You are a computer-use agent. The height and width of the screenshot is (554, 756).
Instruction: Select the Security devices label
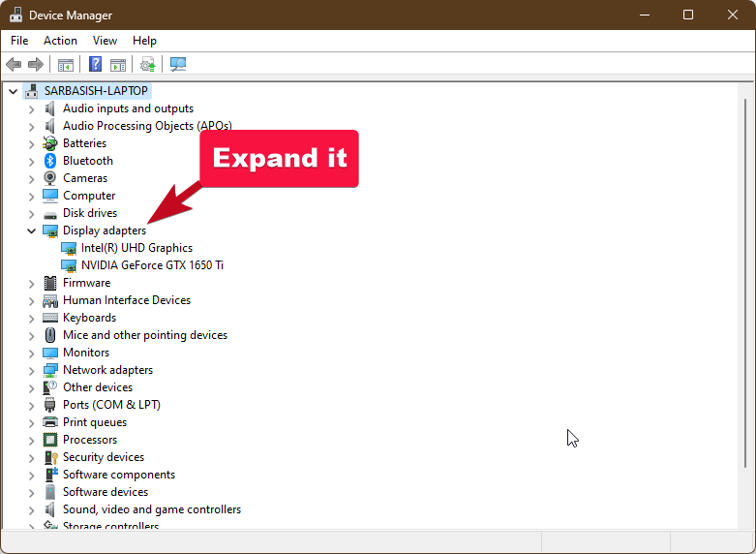click(104, 457)
